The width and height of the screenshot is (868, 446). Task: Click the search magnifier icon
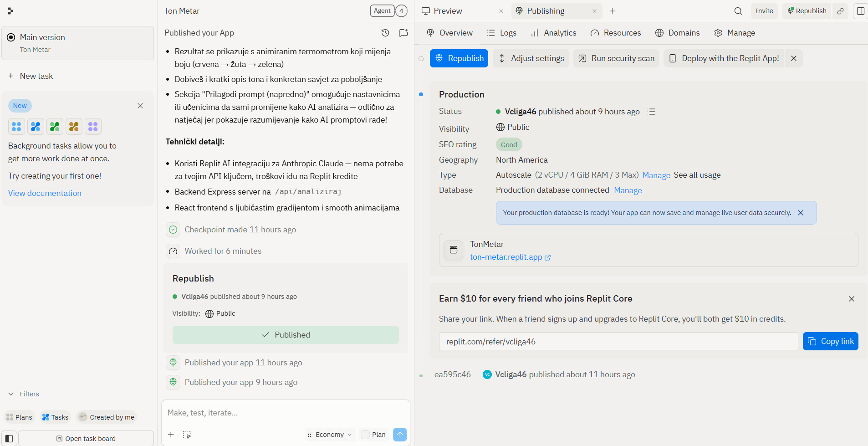pos(738,11)
